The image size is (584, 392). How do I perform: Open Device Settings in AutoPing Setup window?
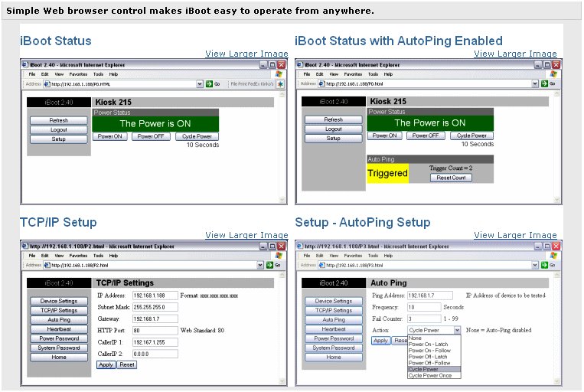coord(334,301)
